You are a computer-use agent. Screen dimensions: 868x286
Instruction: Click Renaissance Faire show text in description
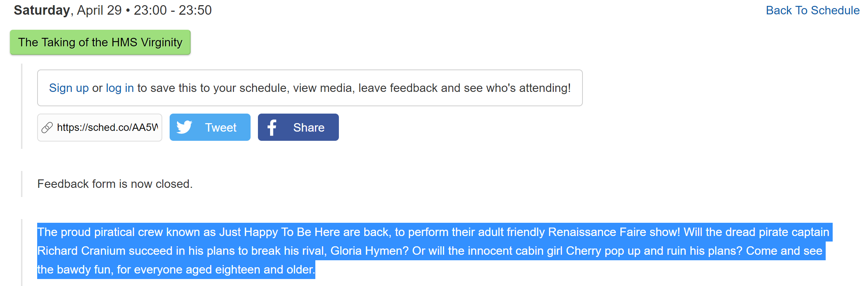pyautogui.click(x=614, y=232)
